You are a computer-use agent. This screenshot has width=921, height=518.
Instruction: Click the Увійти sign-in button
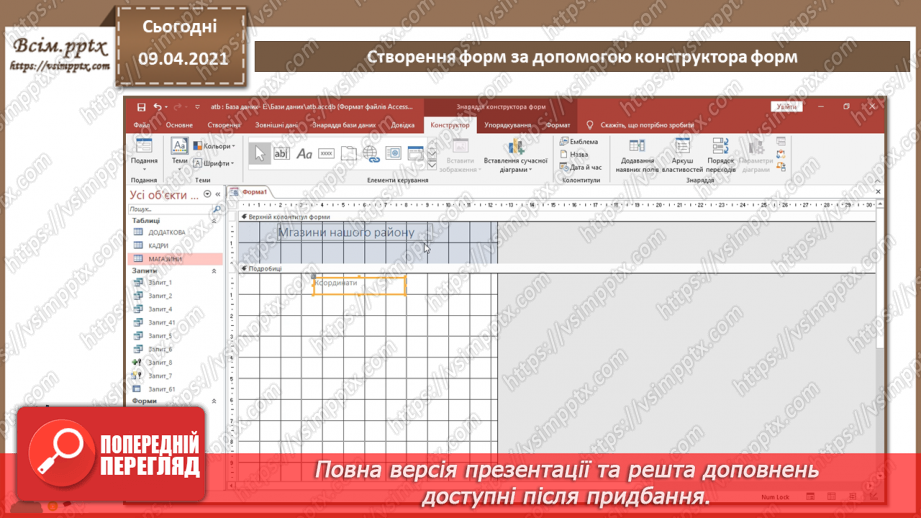point(787,107)
